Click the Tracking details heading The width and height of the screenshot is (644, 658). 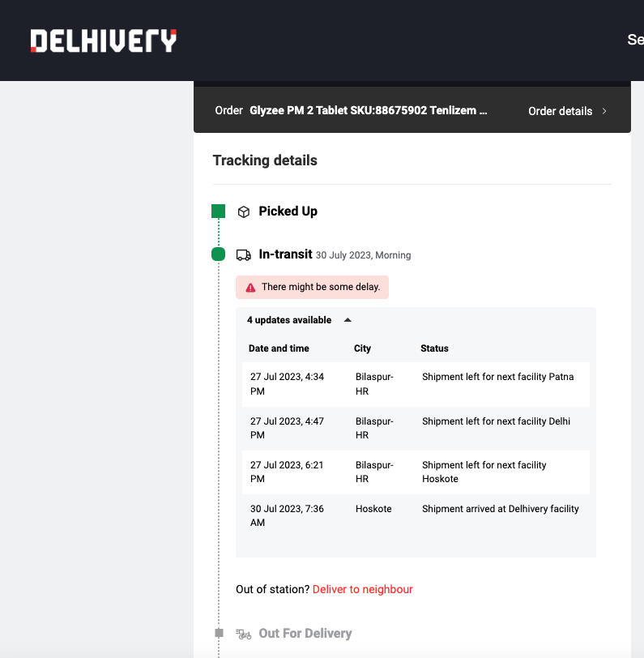click(265, 160)
